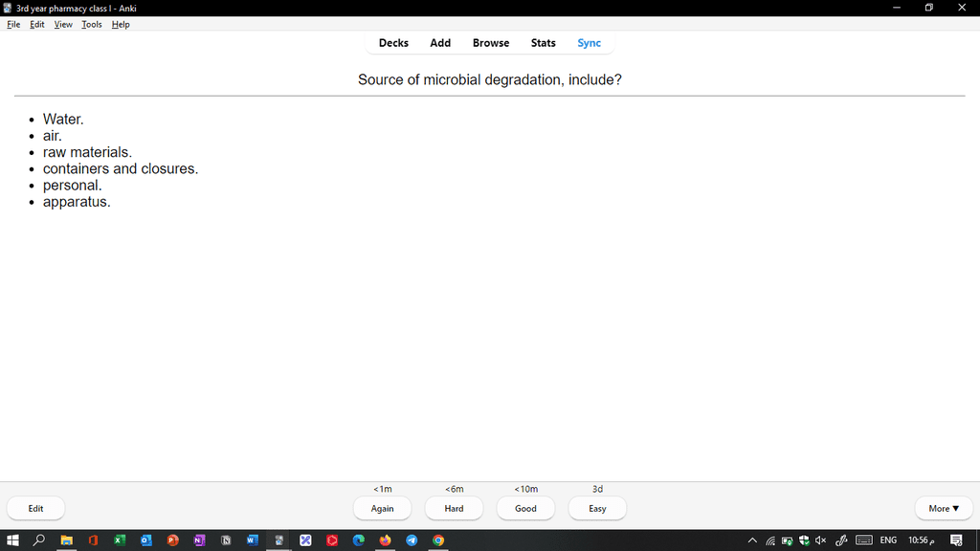Open the touch keyboard icon
The width and height of the screenshot is (980, 551).
click(864, 540)
